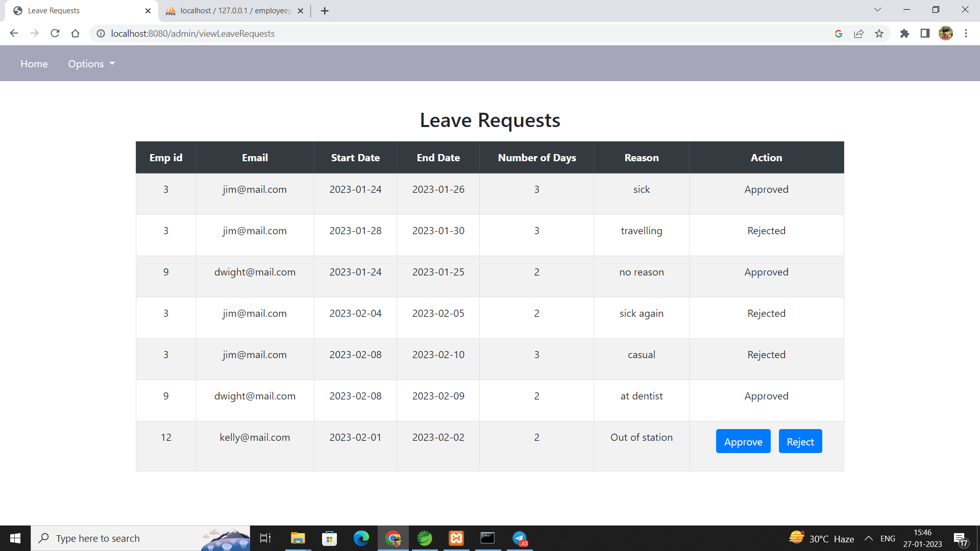The width and height of the screenshot is (980, 551).
Task: Open the browser side panel icon
Action: point(925,33)
